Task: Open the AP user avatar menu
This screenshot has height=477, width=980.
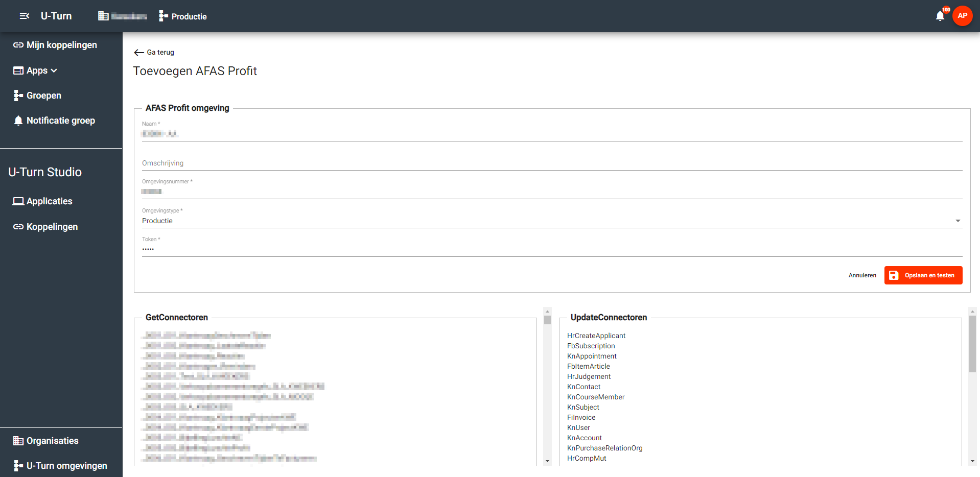Action: 962,16
